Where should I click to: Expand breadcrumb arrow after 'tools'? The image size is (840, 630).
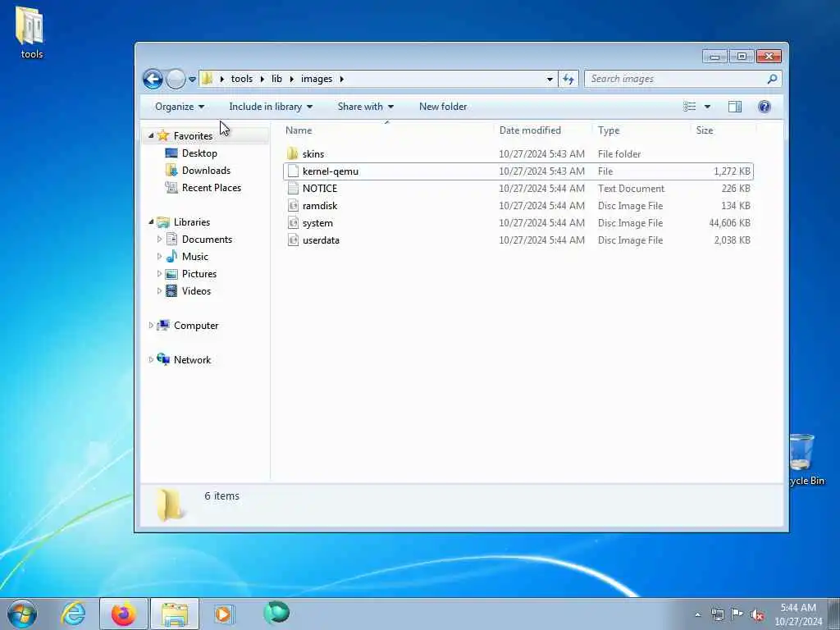262,79
